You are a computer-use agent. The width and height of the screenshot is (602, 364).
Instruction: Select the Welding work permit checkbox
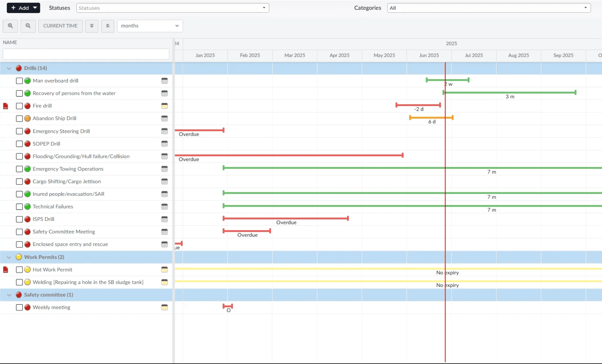click(19, 283)
